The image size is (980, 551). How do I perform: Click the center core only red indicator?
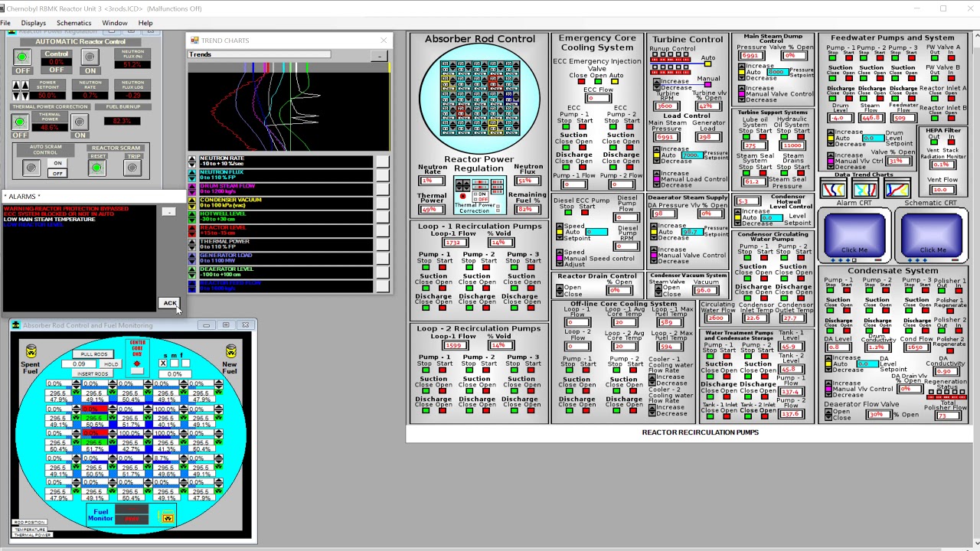pyautogui.click(x=137, y=364)
